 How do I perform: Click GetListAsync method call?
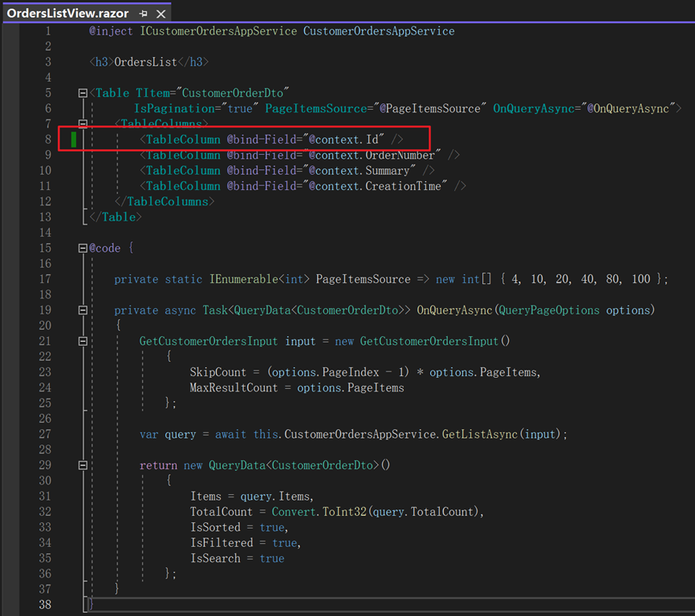[x=480, y=434]
